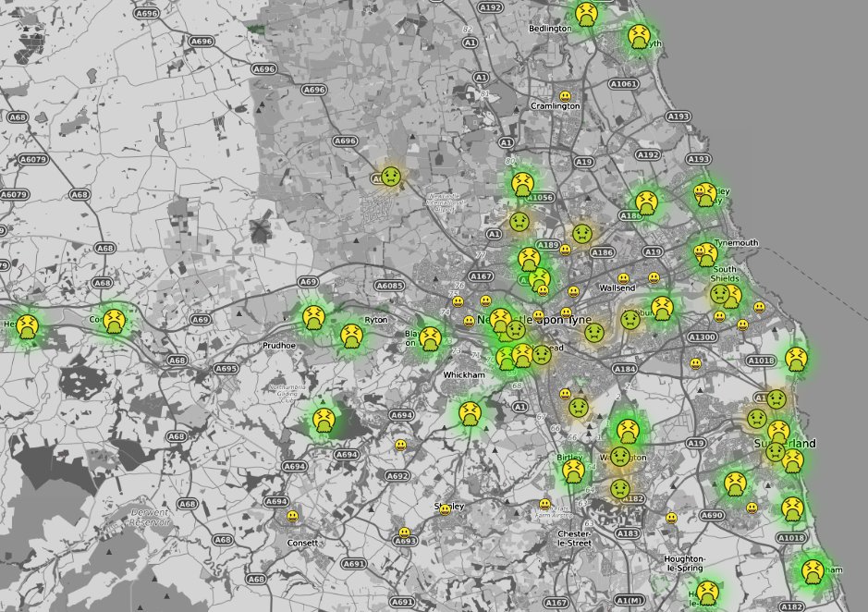This screenshot has width=868, height=612.
Task: Click the vomiting face marker at Bedlington
Action: coord(586,13)
